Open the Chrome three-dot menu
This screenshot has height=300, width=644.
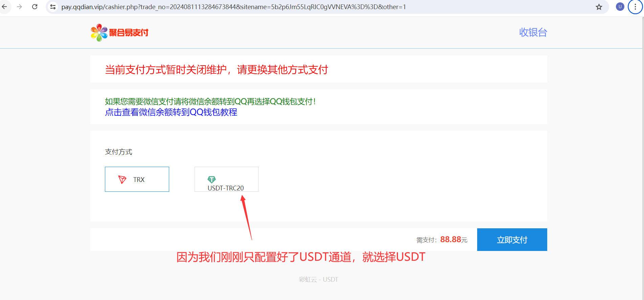point(635,7)
